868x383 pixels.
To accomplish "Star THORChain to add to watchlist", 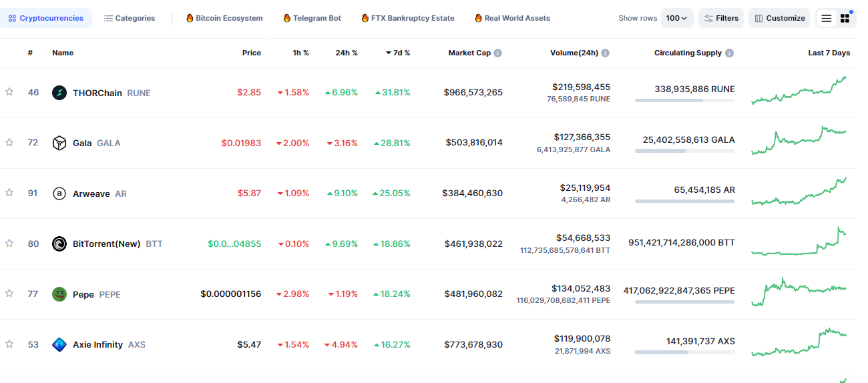I will [x=9, y=92].
